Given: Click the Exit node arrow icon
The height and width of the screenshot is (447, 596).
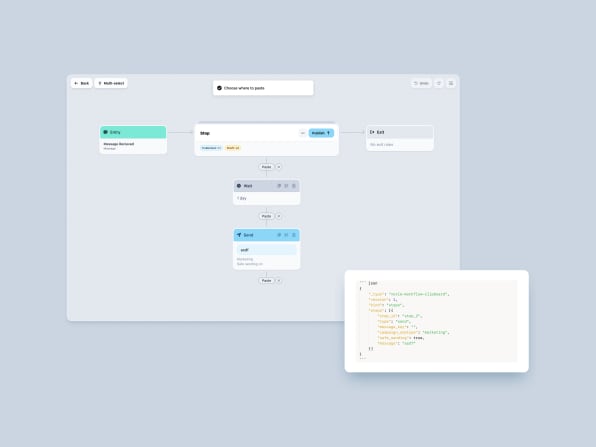Looking at the screenshot, I should [372, 132].
